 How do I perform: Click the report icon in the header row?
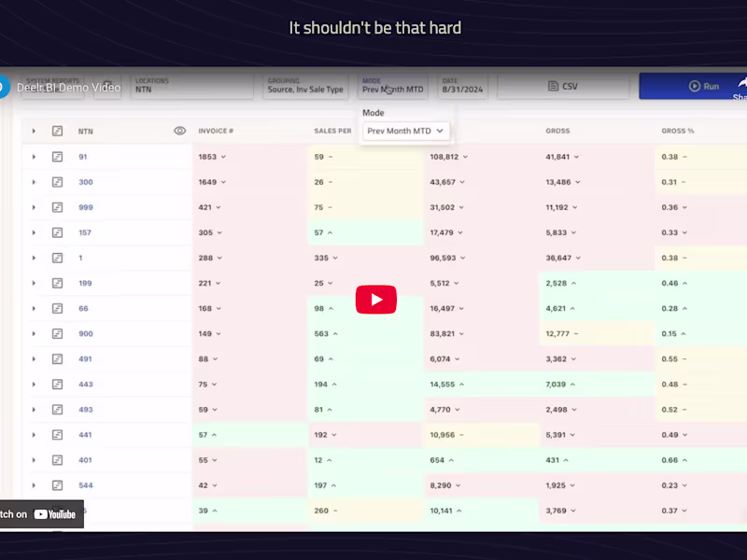pos(57,131)
